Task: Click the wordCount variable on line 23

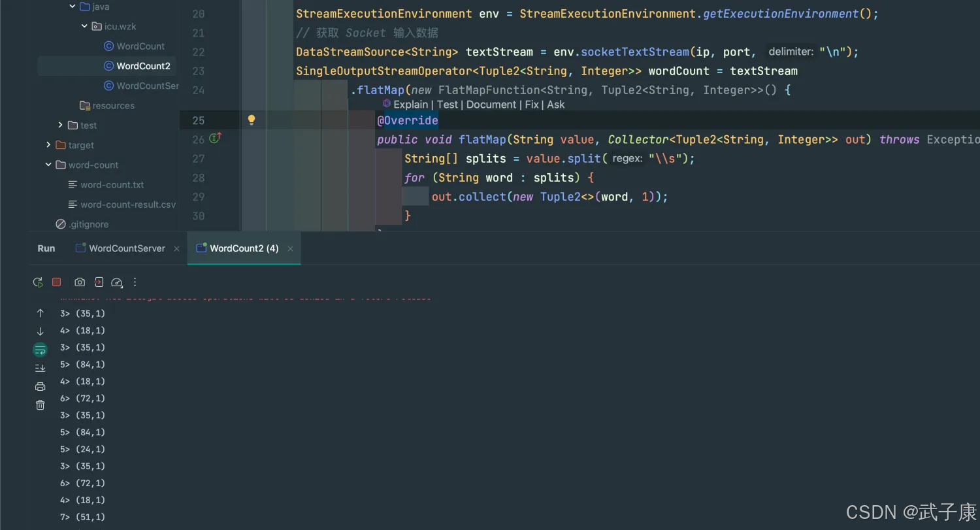Action: (x=679, y=71)
